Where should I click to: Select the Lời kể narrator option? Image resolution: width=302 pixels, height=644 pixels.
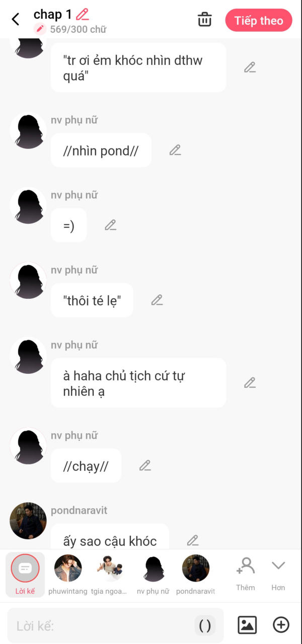click(x=25, y=574)
